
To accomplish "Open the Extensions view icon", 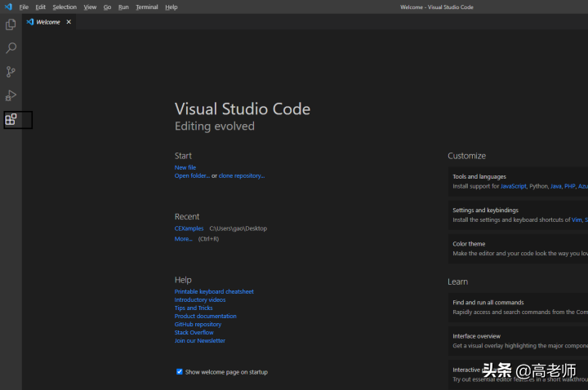I will coord(11,119).
